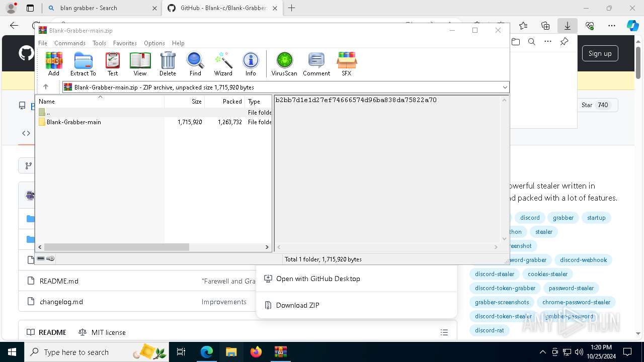The image size is (644, 362).
Task: Open the Commands menu
Action: coord(70,43)
